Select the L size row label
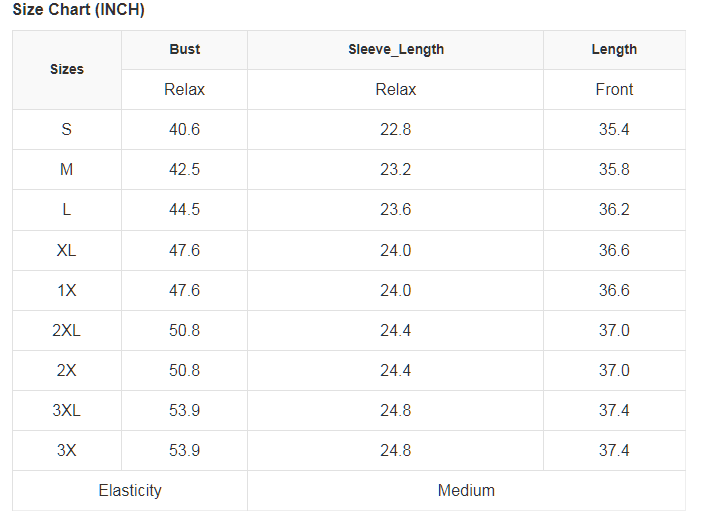706x528 pixels. tap(67, 209)
